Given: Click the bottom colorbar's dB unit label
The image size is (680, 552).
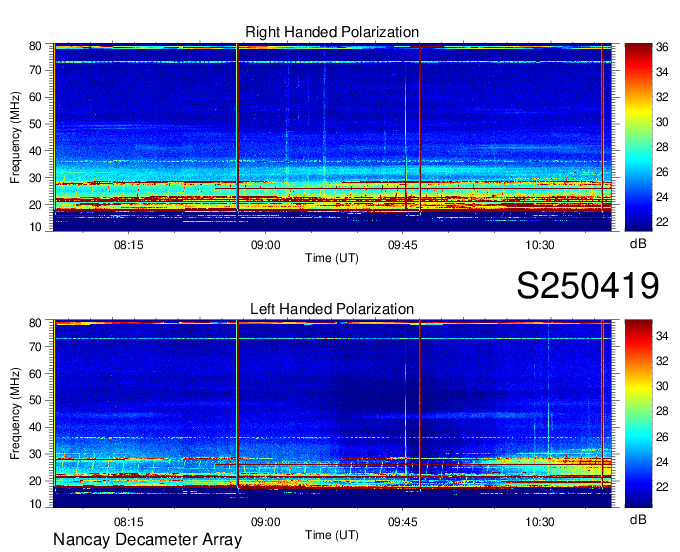Looking at the screenshot, I should tap(638, 519).
